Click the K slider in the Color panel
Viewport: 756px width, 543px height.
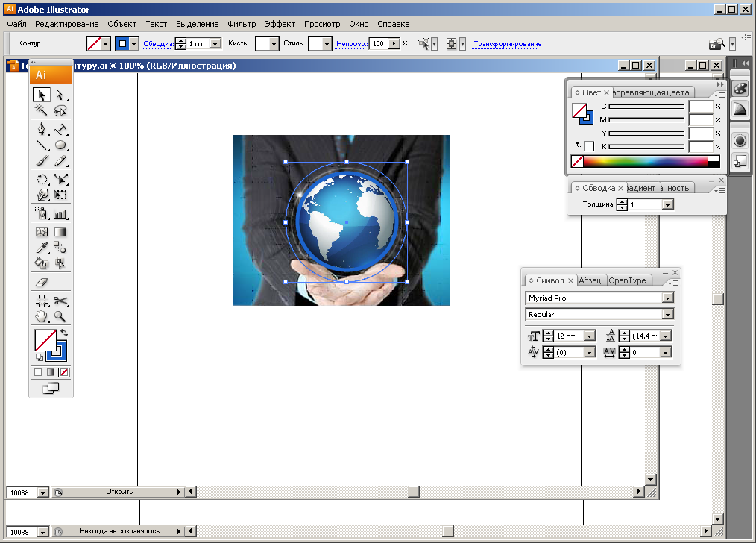(x=646, y=147)
